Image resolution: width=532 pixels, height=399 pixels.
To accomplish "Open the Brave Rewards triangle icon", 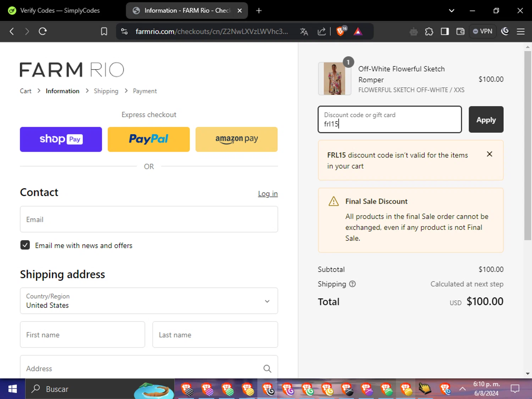I will click(358, 31).
